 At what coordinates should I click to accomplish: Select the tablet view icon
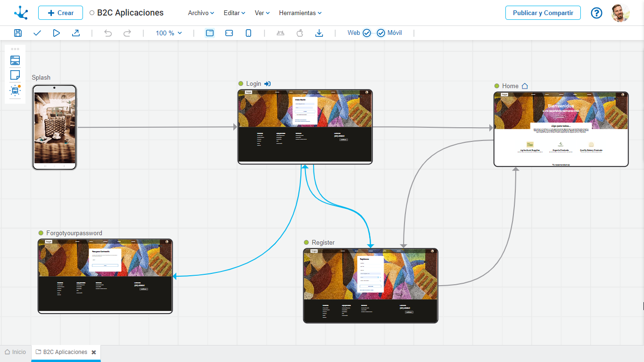tap(229, 33)
